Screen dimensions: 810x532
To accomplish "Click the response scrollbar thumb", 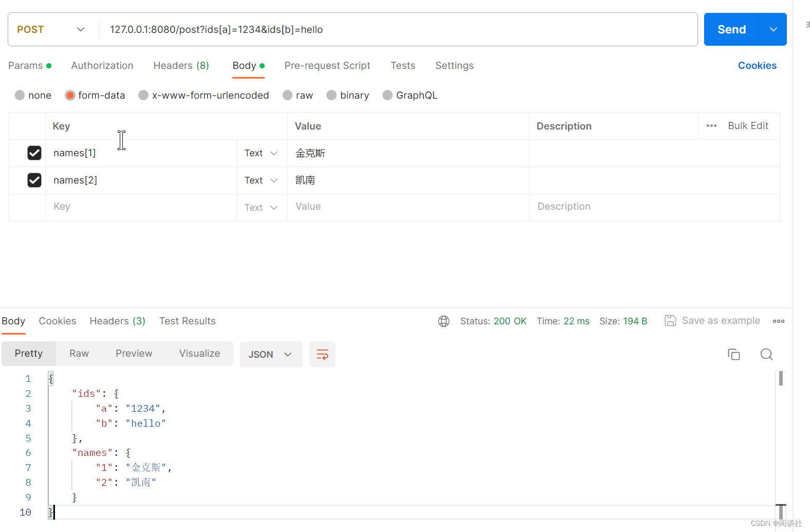I will [781, 379].
